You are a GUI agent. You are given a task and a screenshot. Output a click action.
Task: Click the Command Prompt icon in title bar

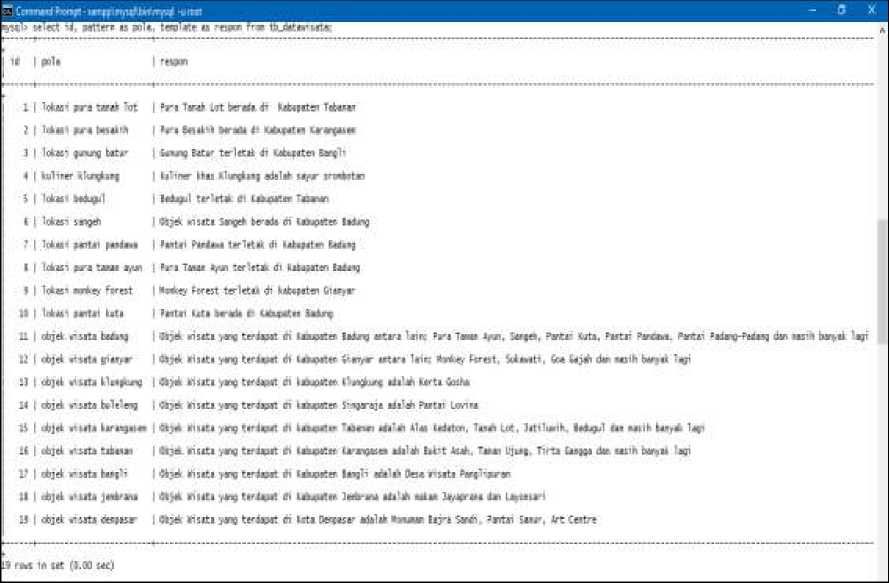7,10
